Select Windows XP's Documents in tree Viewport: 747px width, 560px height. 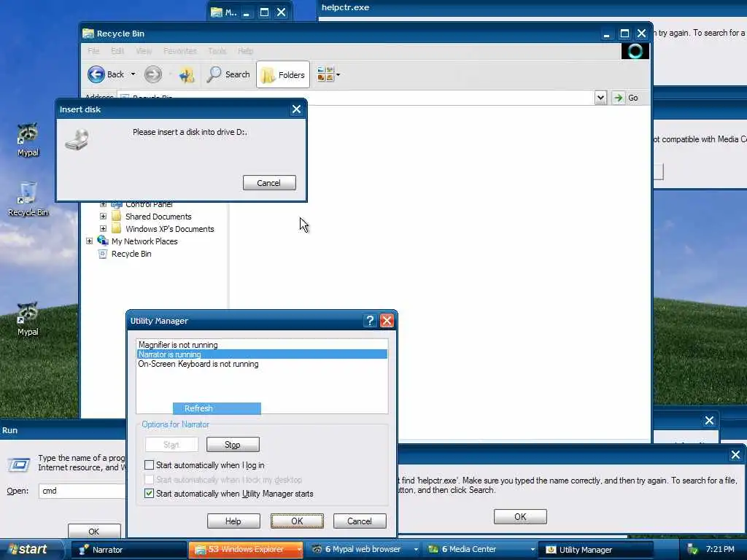click(169, 229)
